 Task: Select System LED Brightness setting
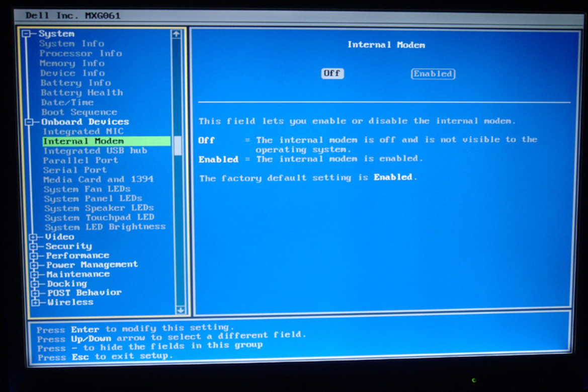click(105, 227)
